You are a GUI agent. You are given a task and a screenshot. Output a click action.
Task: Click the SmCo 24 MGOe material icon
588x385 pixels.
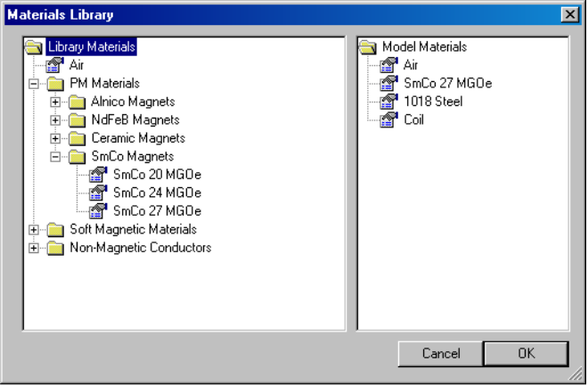point(98,192)
